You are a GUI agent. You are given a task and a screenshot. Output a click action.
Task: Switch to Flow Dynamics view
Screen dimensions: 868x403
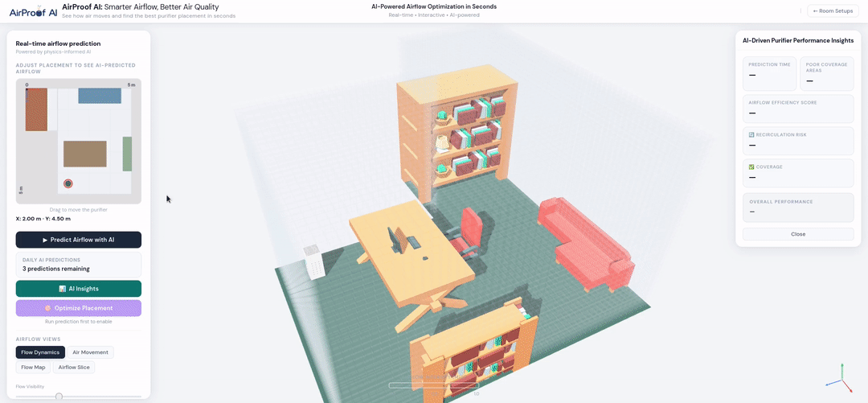(x=40, y=352)
